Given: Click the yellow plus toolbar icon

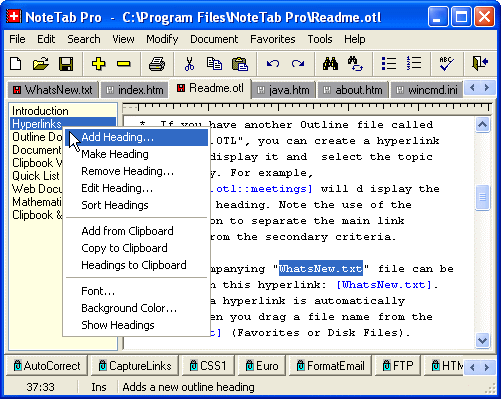Looking at the screenshot, I should point(99,63).
